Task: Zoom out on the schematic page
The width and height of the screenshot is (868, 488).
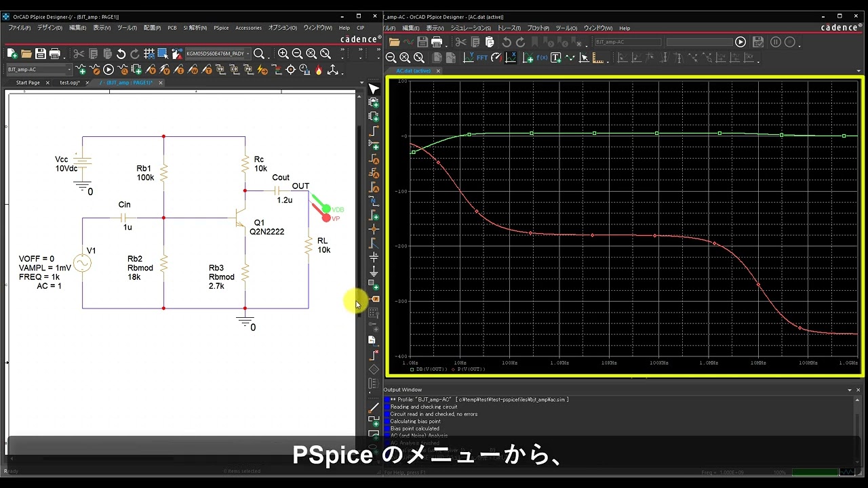Action: coord(297,54)
